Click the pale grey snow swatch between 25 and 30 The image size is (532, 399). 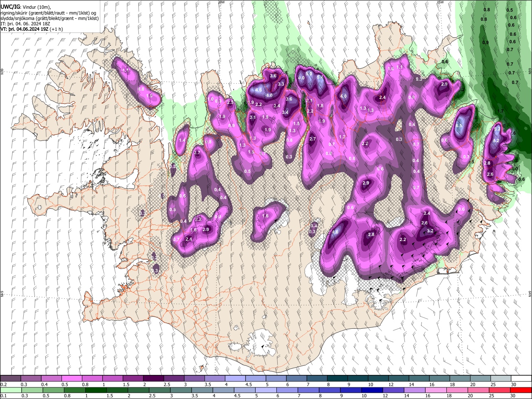click(x=501, y=379)
